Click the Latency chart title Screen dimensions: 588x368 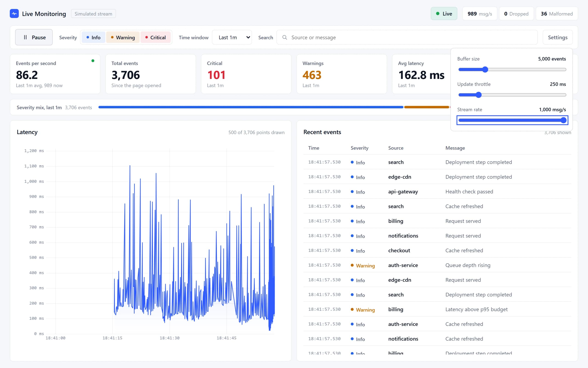click(27, 132)
